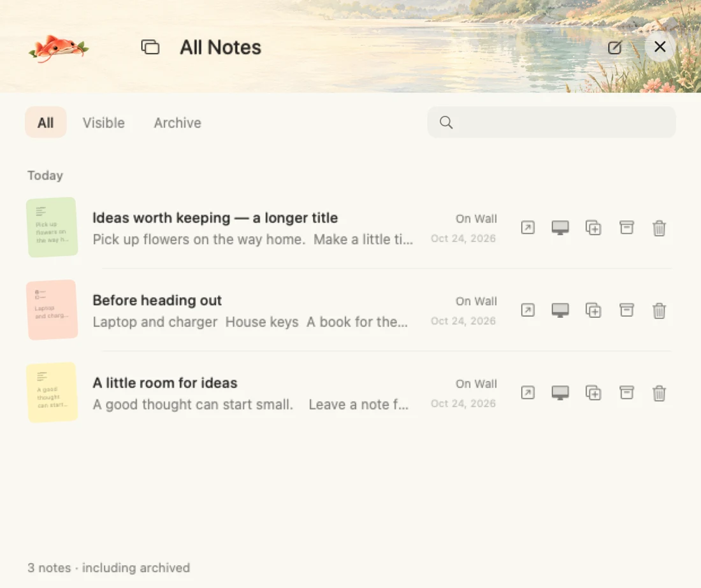Click 'On Wall' status of 'A little room for ideas'
Screen dimensions: 701x588
click(x=476, y=384)
